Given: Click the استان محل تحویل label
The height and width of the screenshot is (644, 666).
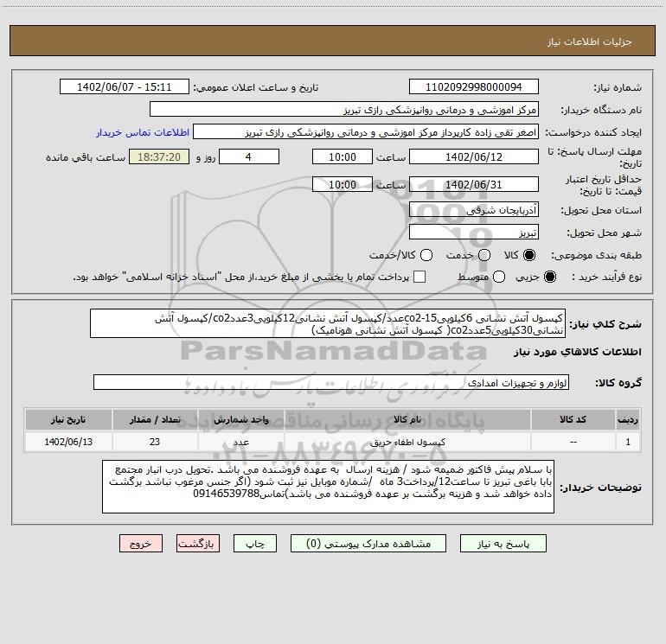Looking at the screenshot, I should point(601,210).
